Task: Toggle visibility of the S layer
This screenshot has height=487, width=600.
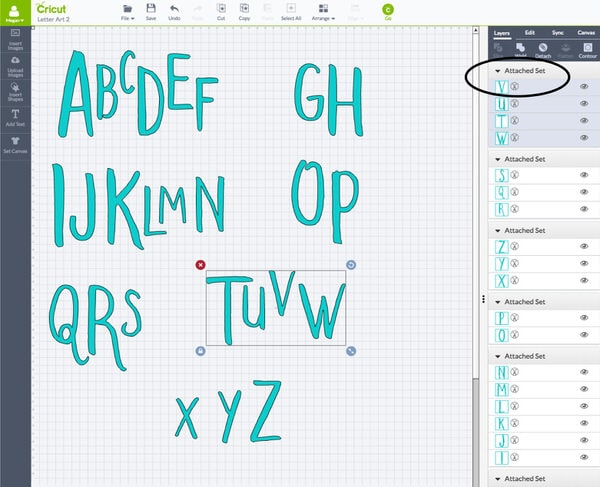Action: (x=583, y=175)
